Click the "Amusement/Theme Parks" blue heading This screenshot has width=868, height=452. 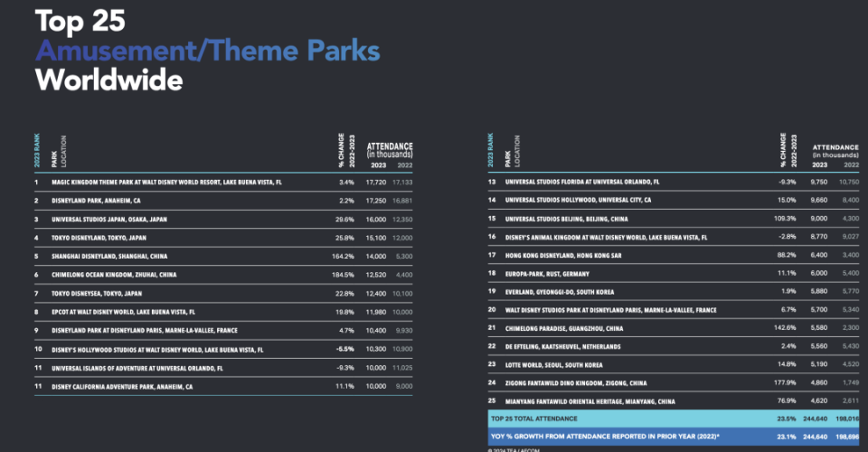tap(208, 51)
